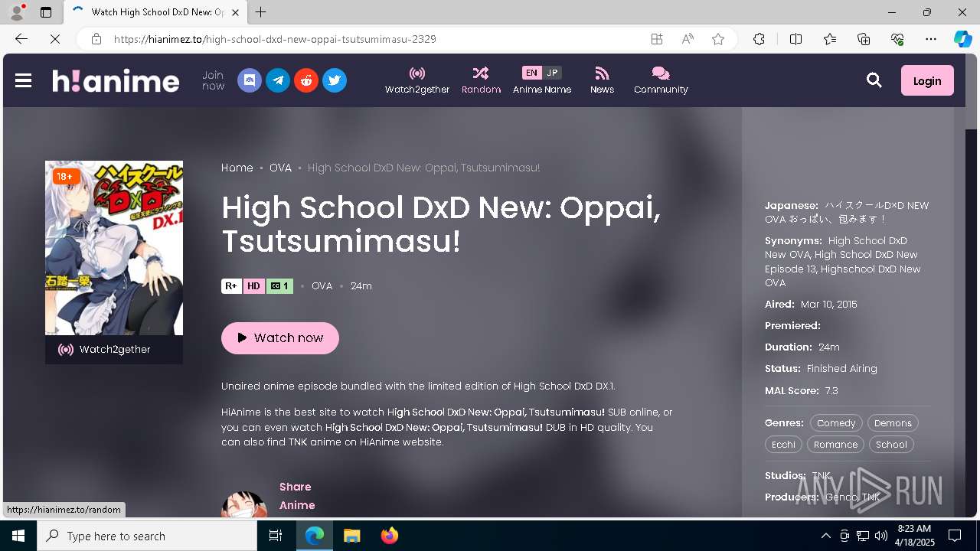Open Edge from the taskbar
The width and height of the screenshot is (980, 551).
click(315, 536)
